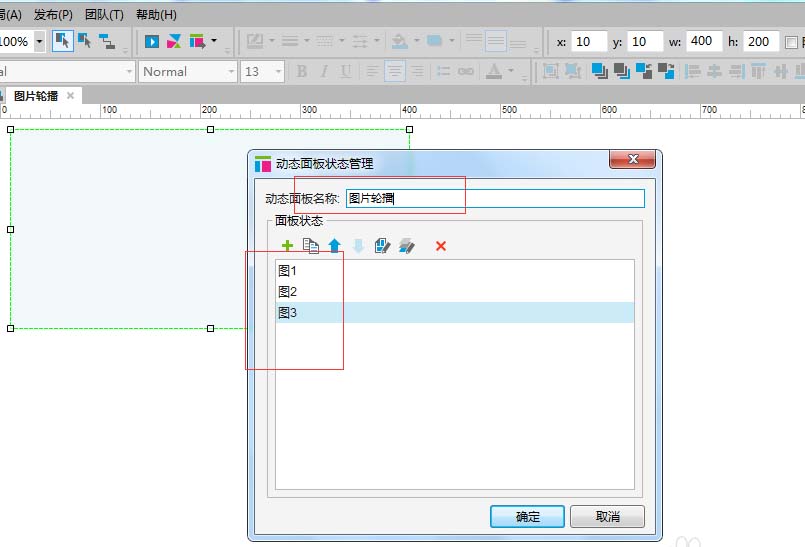Click the AxShare publish icon

pyautogui.click(x=174, y=42)
